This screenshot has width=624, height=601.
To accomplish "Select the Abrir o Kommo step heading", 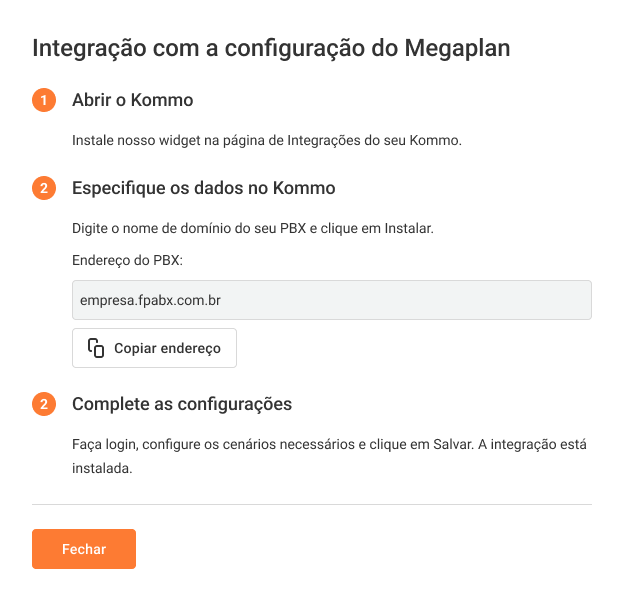I will click(132, 101).
